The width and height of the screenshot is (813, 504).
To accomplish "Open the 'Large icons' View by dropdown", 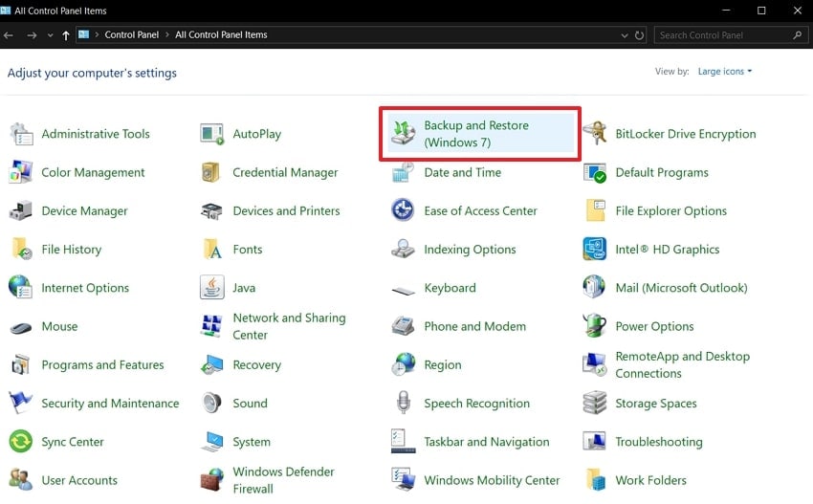I will pos(724,72).
